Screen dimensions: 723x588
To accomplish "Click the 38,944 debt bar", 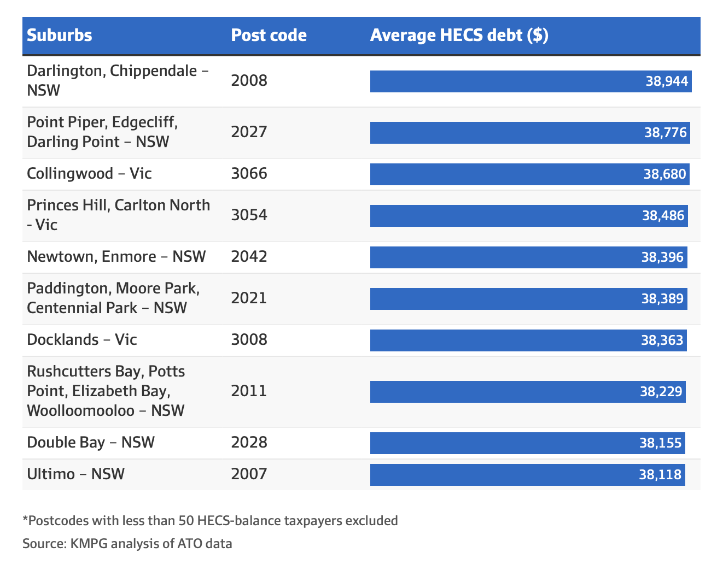I will [531, 81].
